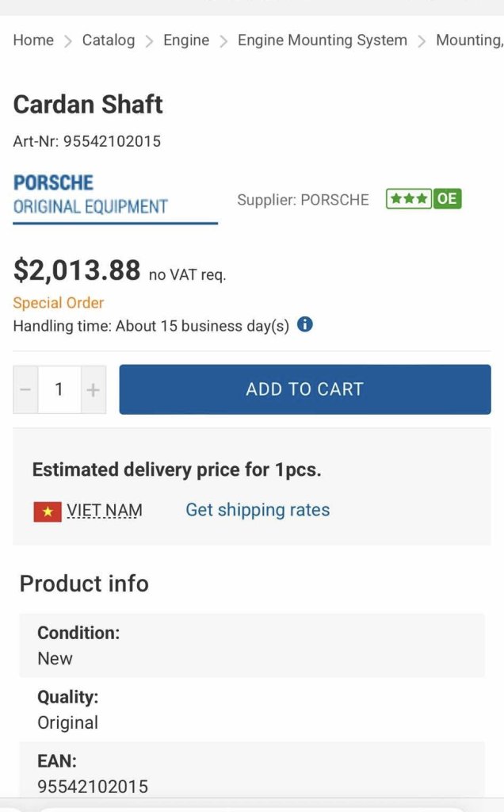Click the green OE badge

(447, 199)
